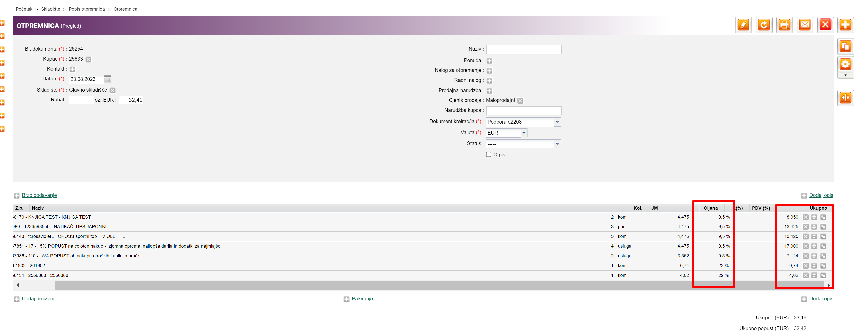868x336 pixels.
Task: Click the copy document icon
Action: click(845, 46)
